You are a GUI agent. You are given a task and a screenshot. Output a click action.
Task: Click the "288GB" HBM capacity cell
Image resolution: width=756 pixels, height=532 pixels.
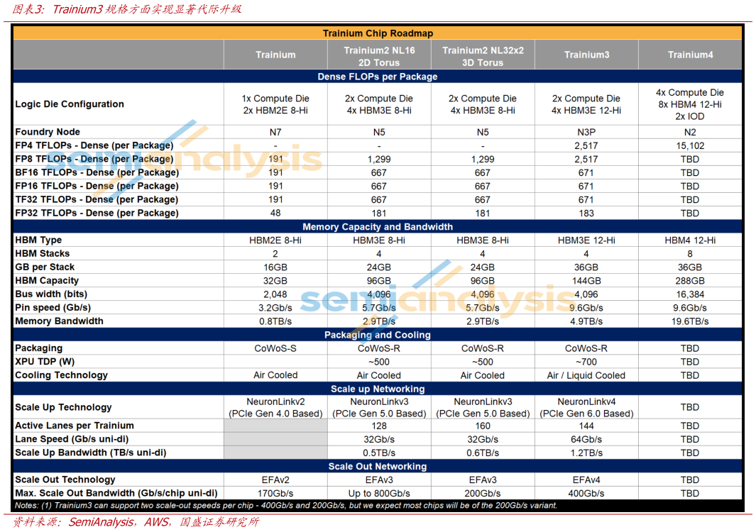(690, 280)
